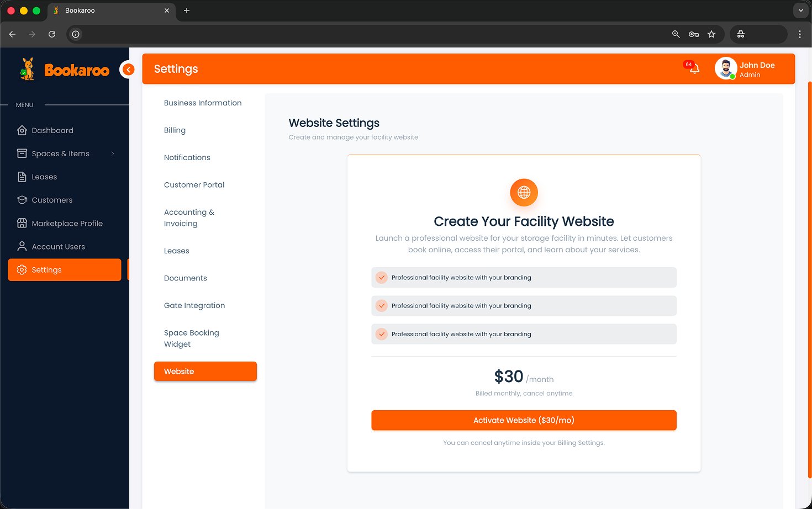Click the Bookaroo kangaroo logo
Screen dimensions: 812x509
click(26, 68)
